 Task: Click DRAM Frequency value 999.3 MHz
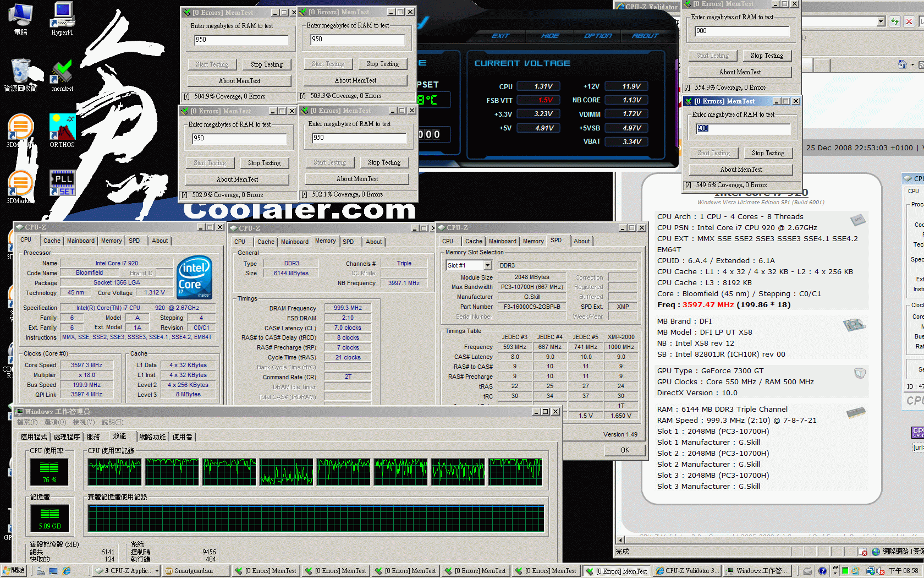tap(348, 308)
